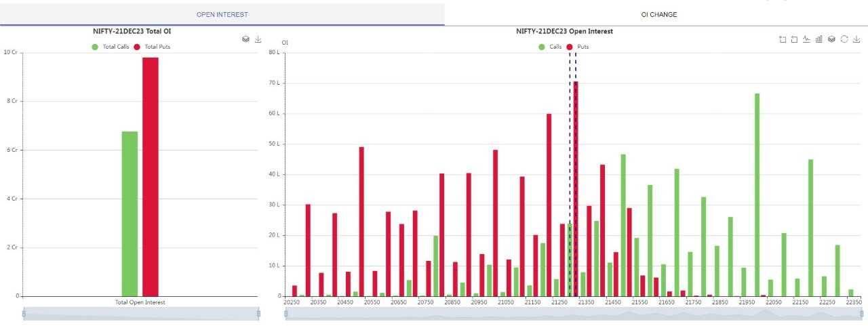
Task: Click the 22350 strike label on x-axis
Action: (854, 302)
